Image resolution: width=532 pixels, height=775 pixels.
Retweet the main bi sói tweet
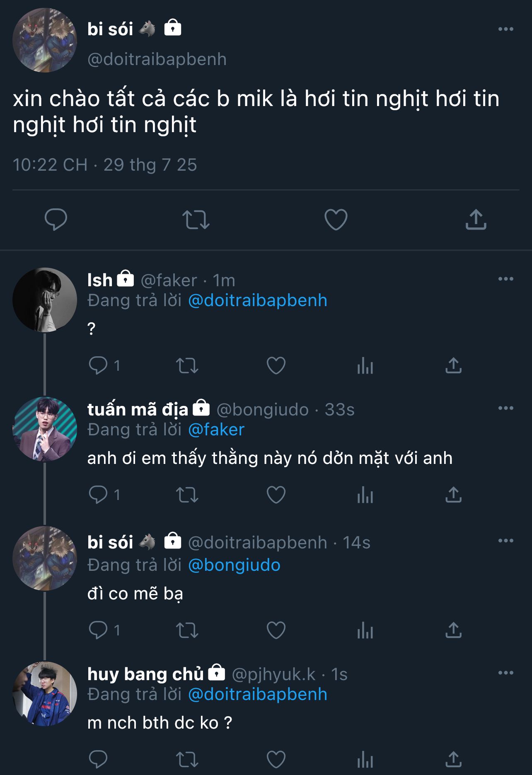point(196,220)
